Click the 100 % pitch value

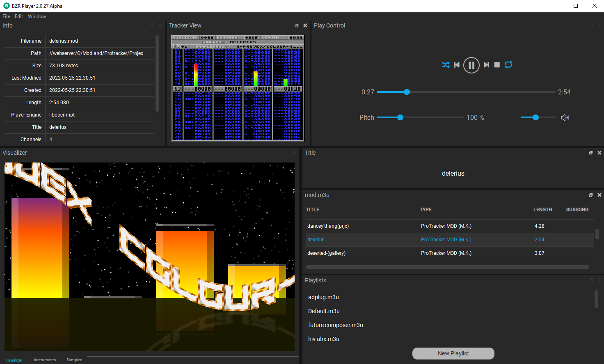point(475,117)
